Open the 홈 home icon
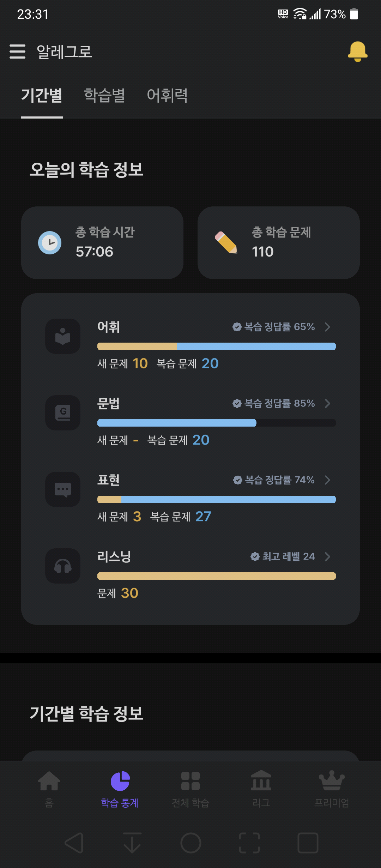The image size is (381, 868). tap(49, 781)
